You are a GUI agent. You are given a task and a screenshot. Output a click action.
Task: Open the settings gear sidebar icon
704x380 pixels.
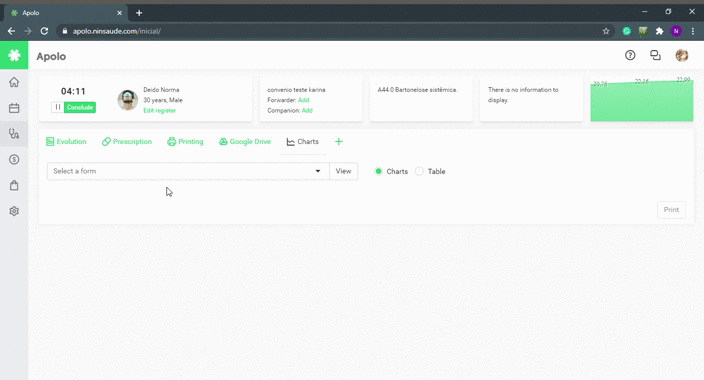click(x=14, y=211)
